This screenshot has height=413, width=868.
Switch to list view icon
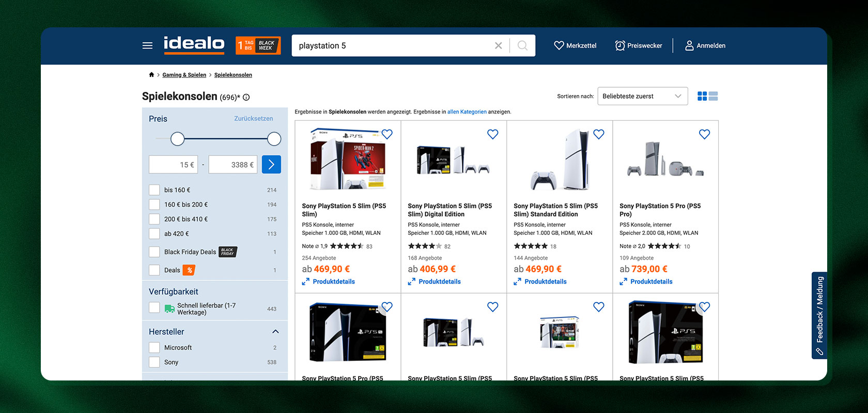[x=714, y=96]
